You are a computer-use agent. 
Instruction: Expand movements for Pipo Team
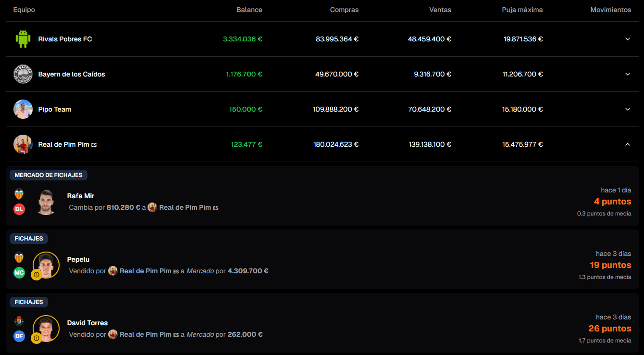click(627, 109)
